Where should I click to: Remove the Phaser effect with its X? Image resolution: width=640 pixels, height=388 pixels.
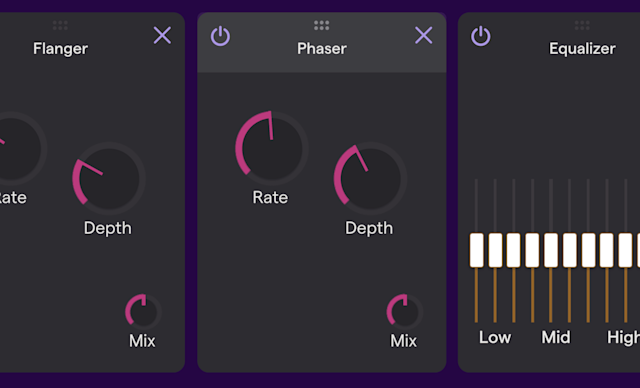[424, 35]
